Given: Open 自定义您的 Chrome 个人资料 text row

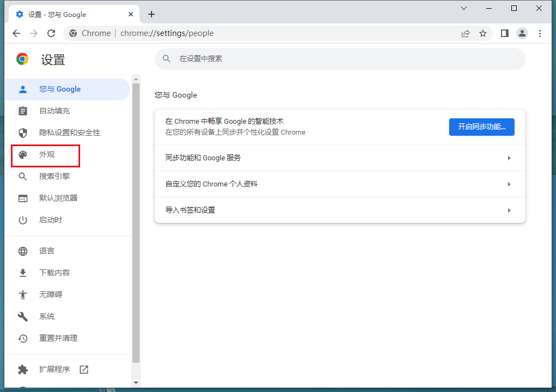Looking at the screenshot, I should coord(211,184).
